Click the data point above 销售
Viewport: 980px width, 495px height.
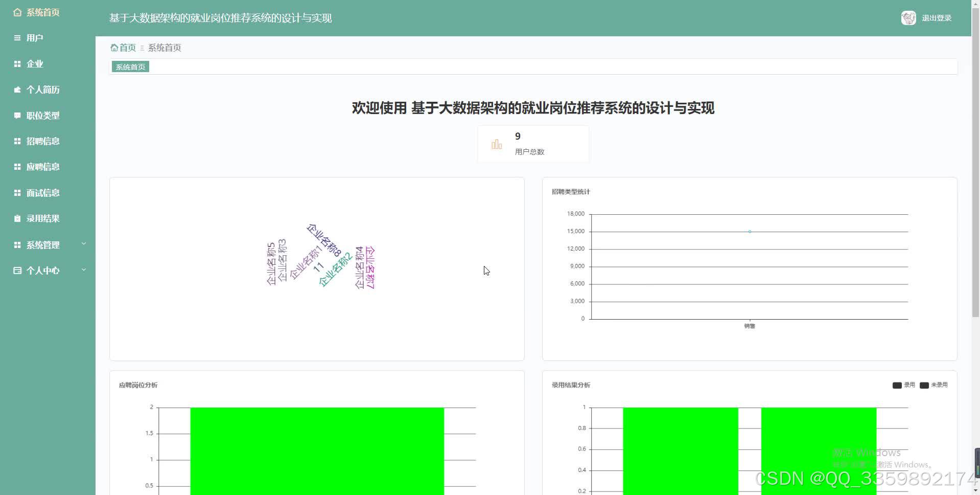click(750, 232)
